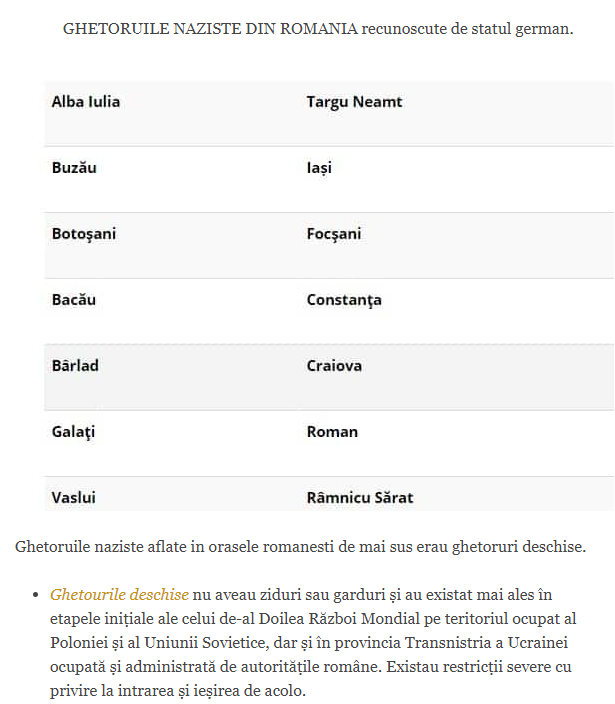Select the Constanța cell
This screenshot has height=704, width=615.
(344, 299)
